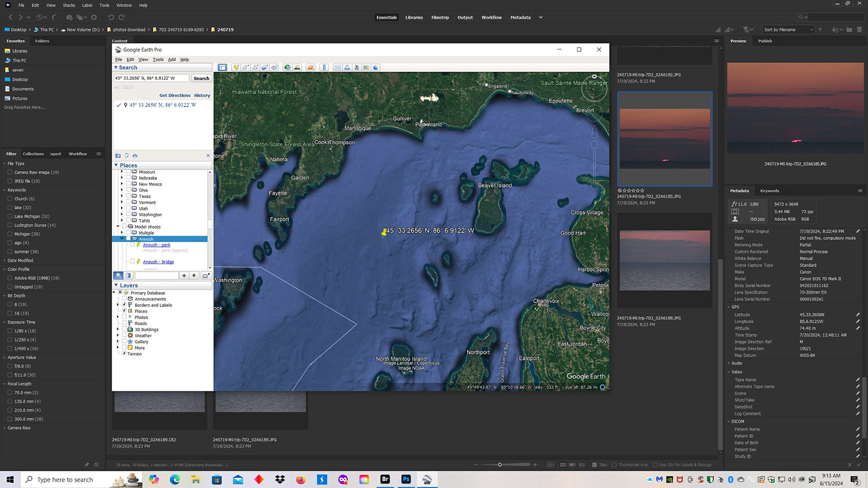Hide the Google Earth sidebar

(222, 68)
